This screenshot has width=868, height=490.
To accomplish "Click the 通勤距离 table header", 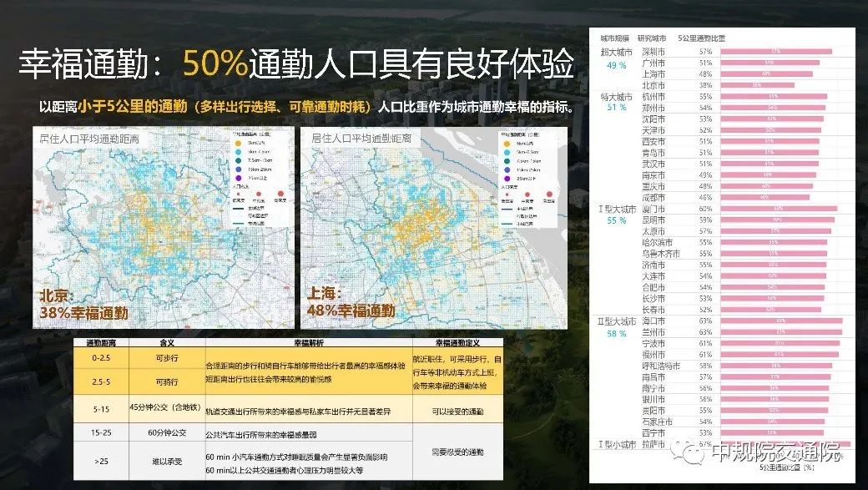I will click(101, 343).
